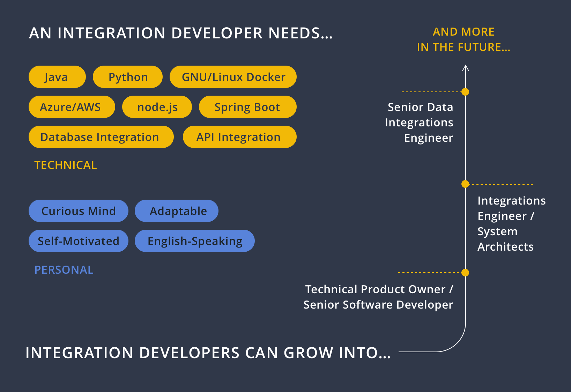This screenshot has width=571, height=392.
Task: Click the node.js skill pill
Action: (157, 107)
